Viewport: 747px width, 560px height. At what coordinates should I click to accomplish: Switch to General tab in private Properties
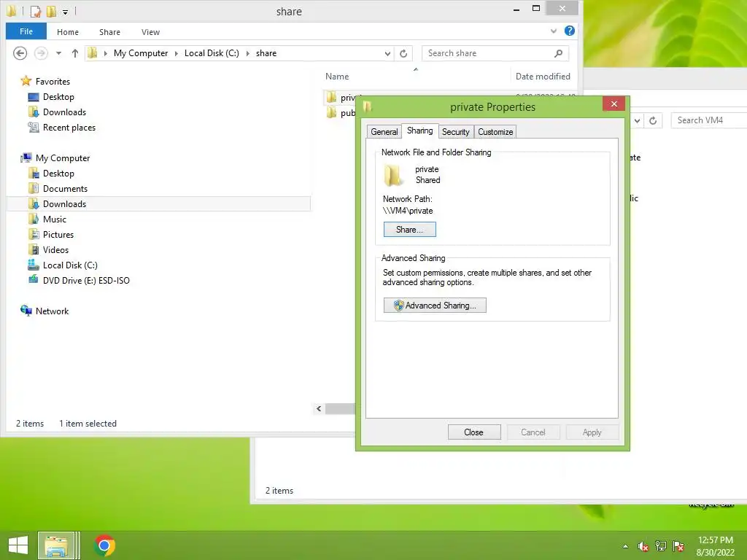[384, 132]
